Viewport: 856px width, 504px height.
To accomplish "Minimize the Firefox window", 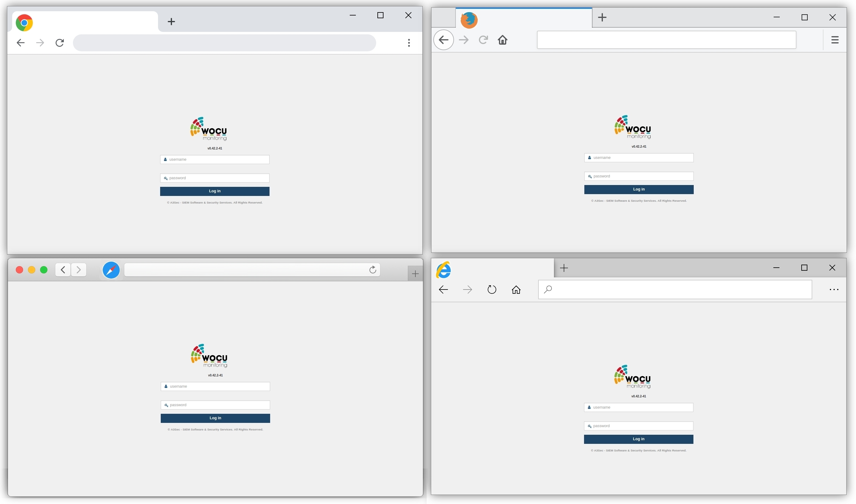I will 776,17.
